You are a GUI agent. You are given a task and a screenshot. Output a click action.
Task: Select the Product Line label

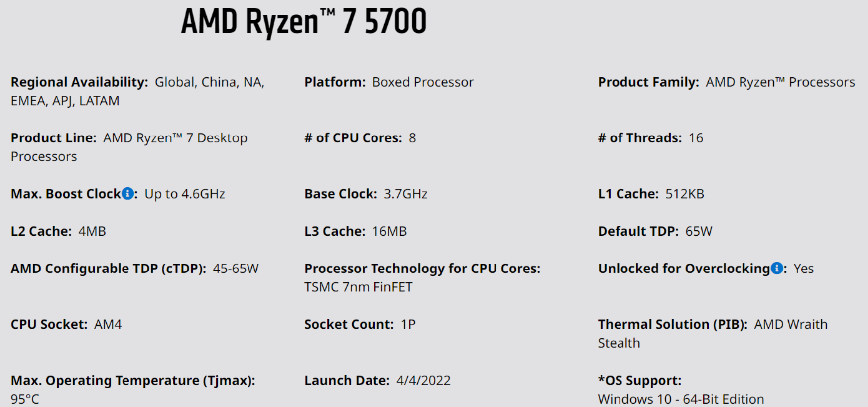[53, 138]
